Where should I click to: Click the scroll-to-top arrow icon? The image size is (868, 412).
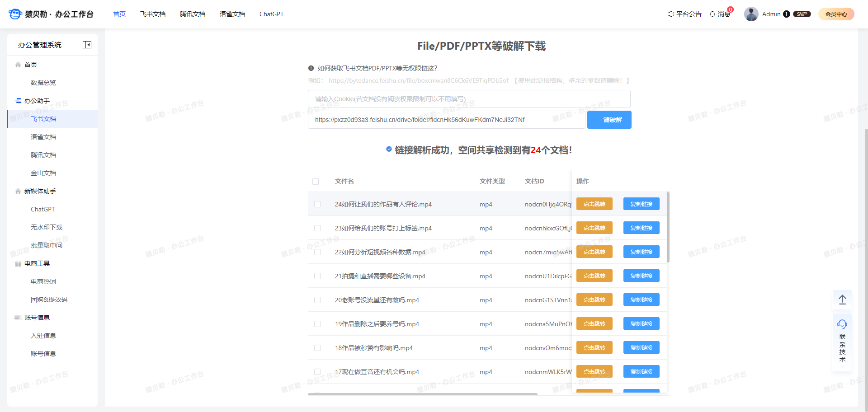click(x=842, y=300)
